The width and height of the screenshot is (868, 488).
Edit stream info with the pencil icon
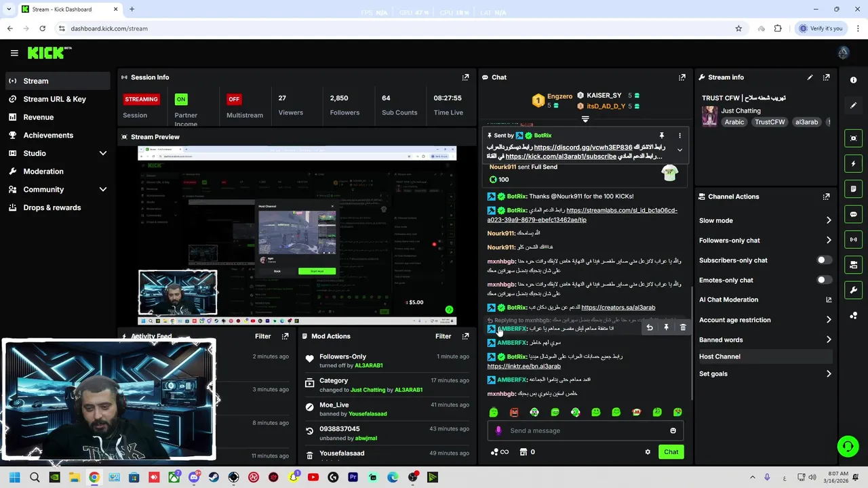click(810, 77)
